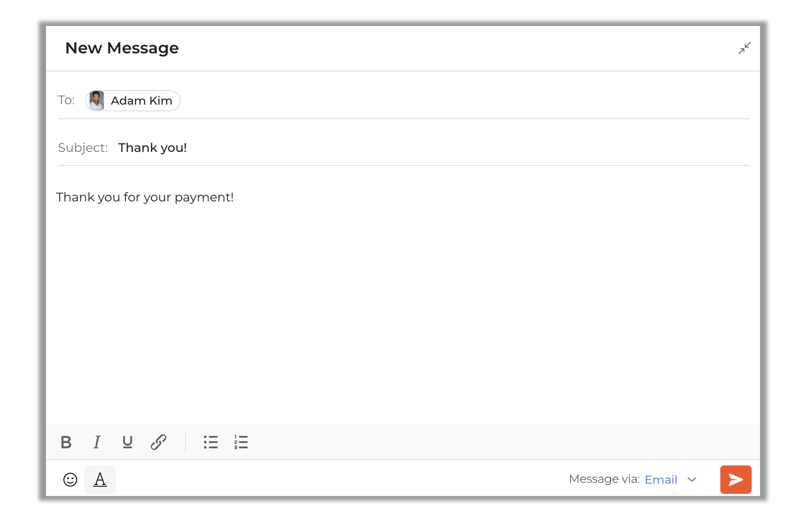Toggle italic formatting
The image size is (809, 532).
point(96,442)
